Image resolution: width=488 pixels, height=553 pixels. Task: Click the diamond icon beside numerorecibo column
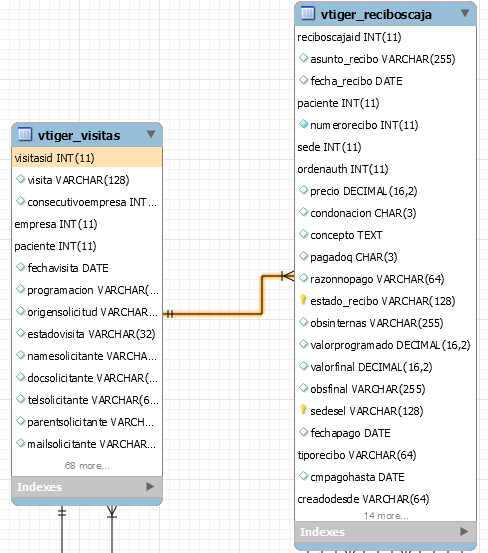pyautogui.click(x=303, y=124)
